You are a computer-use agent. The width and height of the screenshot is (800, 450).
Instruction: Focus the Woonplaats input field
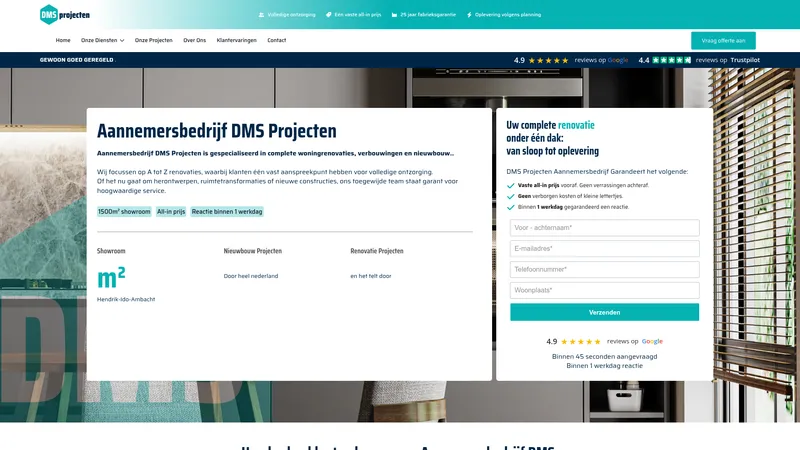click(604, 290)
